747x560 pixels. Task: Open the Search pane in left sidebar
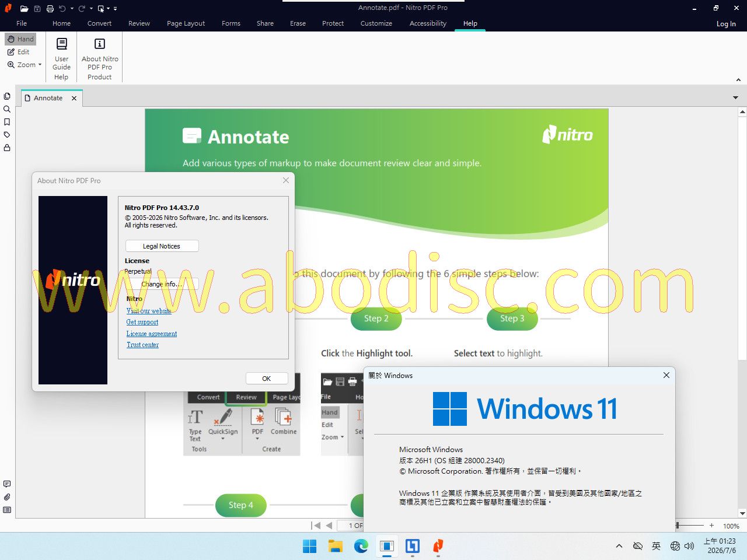click(7, 109)
